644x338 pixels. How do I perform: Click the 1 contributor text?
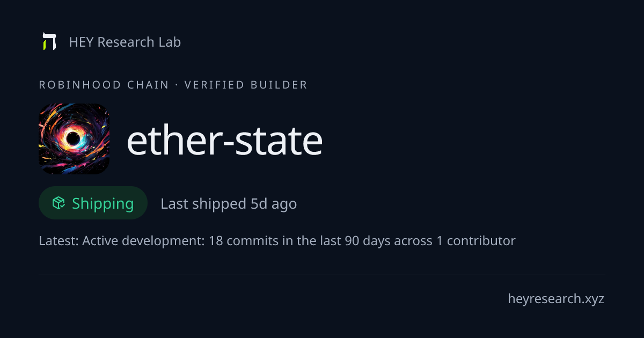tap(476, 241)
